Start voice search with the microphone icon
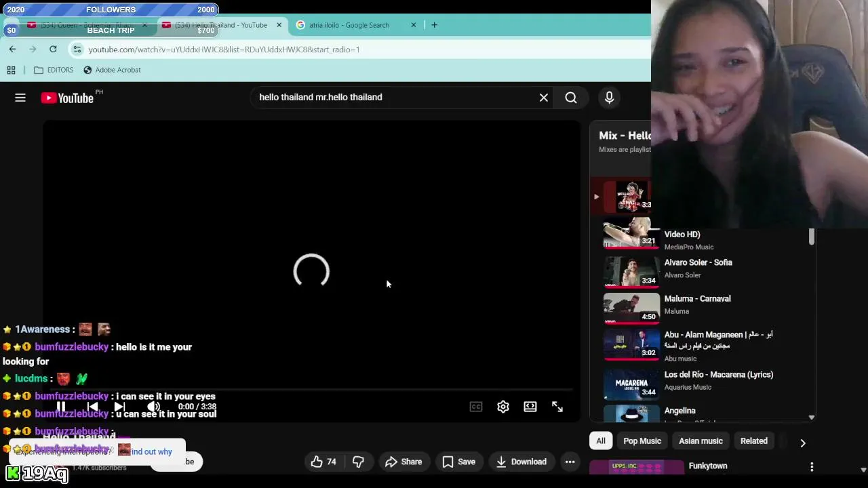This screenshot has height=488, width=868. tap(609, 98)
